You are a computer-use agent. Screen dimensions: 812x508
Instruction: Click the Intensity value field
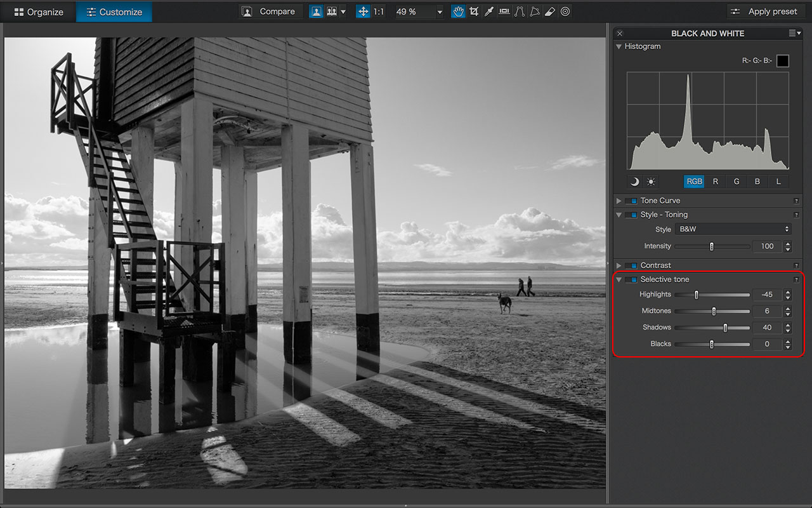pyautogui.click(x=767, y=246)
